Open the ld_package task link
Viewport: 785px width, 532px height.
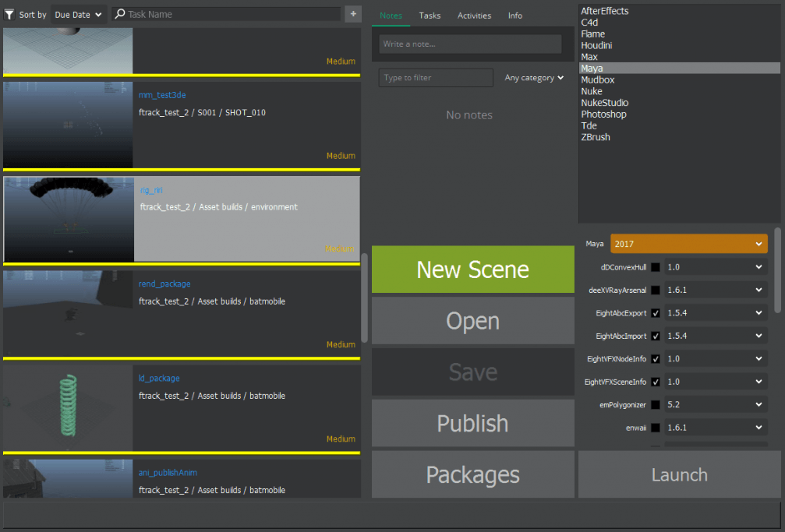(x=159, y=379)
